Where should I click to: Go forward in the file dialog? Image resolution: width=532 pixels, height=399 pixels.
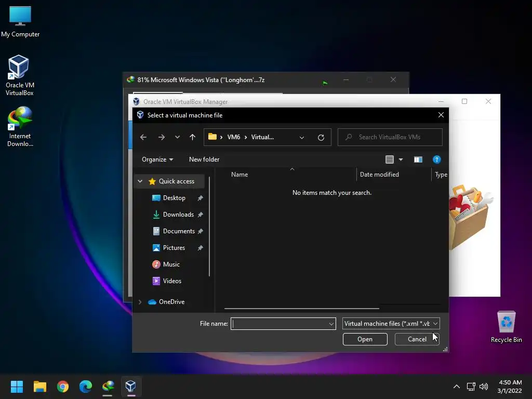tap(162, 137)
